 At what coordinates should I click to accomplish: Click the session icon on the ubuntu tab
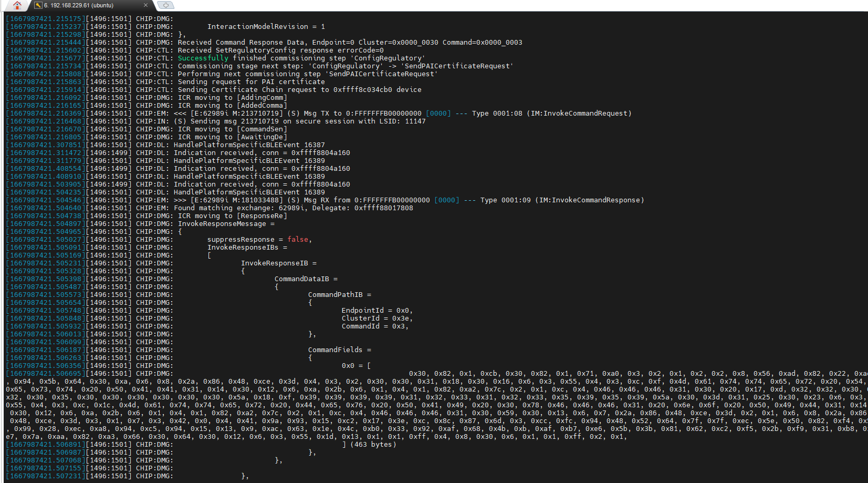(38, 5)
